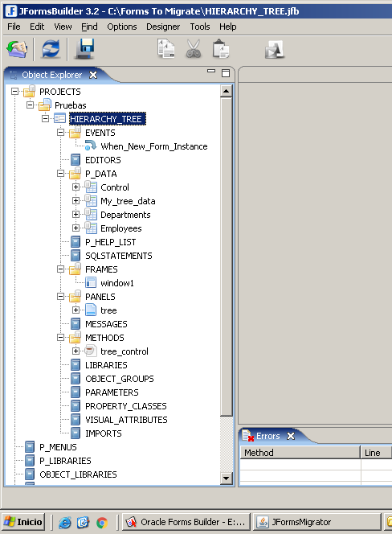Open Internet Explorer from the taskbar
This screenshot has height=534, width=392.
64,522
